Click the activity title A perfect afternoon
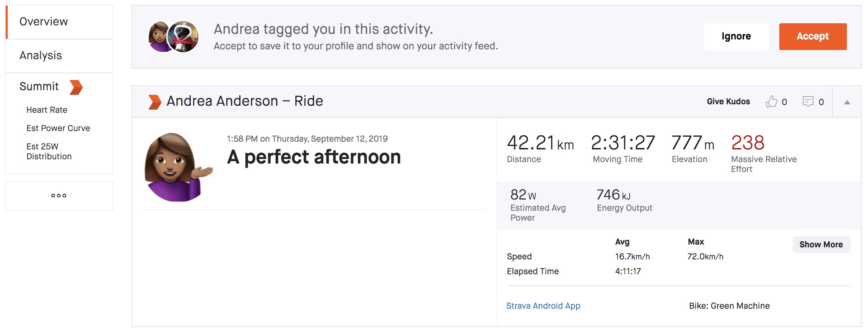Screen dimensions: 868x332 (x=314, y=157)
